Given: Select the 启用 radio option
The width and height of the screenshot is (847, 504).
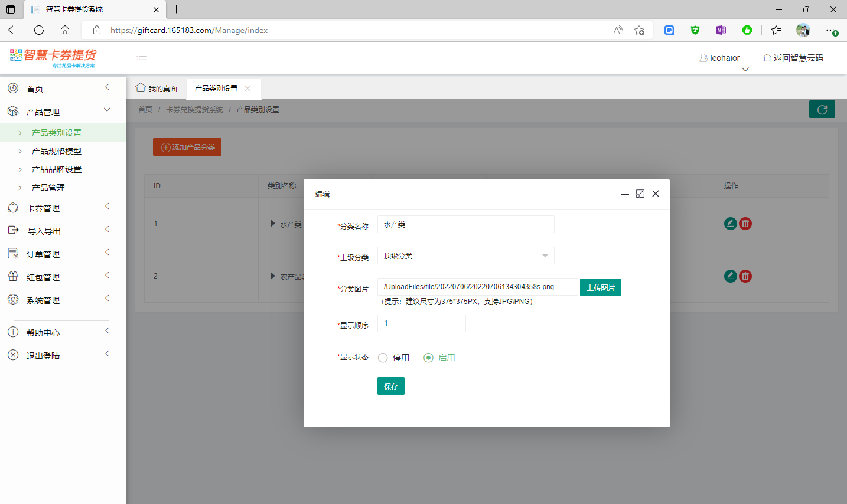Looking at the screenshot, I should click(x=429, y=358).
